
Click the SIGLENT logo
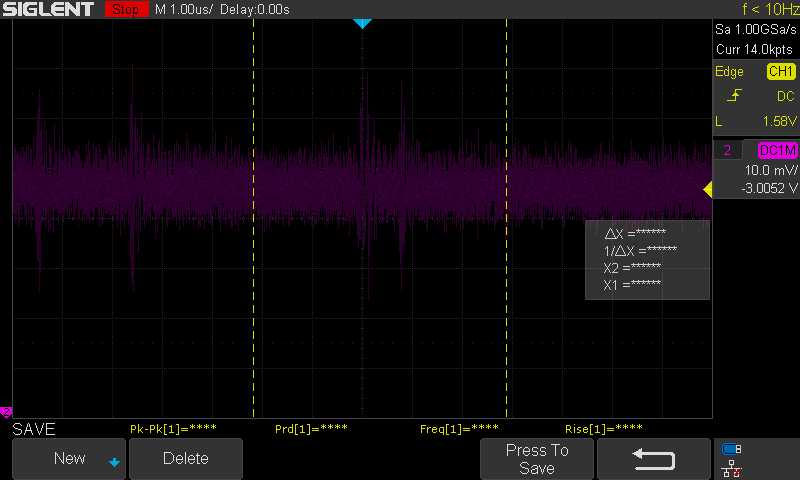point(48,9)
